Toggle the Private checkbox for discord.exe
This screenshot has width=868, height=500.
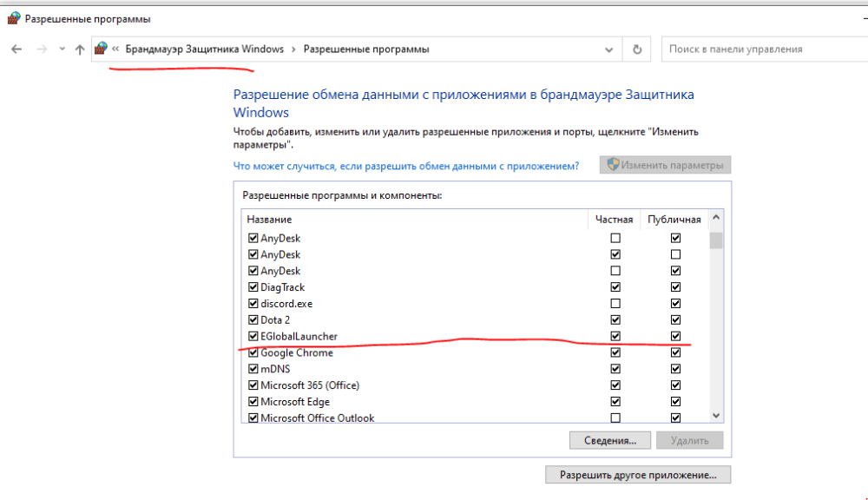click(x=615, y=304)
